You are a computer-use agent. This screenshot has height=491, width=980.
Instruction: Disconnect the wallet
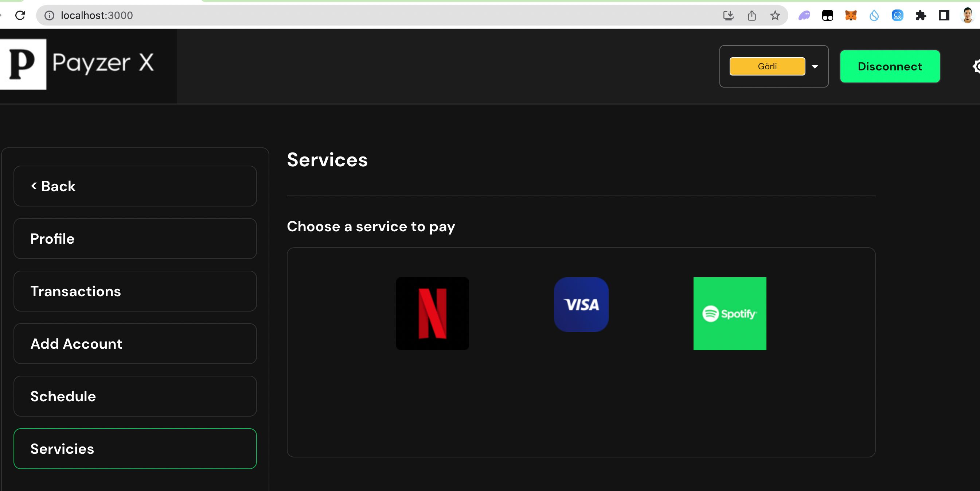(890, 66)
